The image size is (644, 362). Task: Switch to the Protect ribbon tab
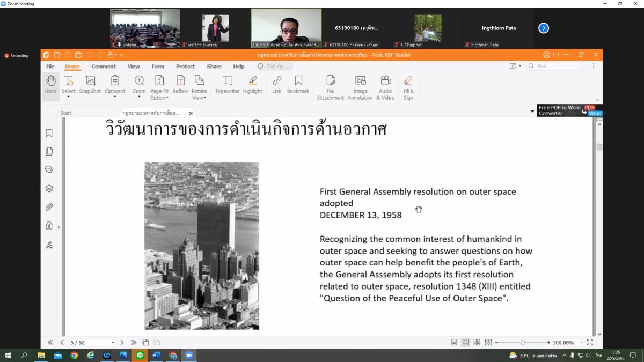point(185,67)
